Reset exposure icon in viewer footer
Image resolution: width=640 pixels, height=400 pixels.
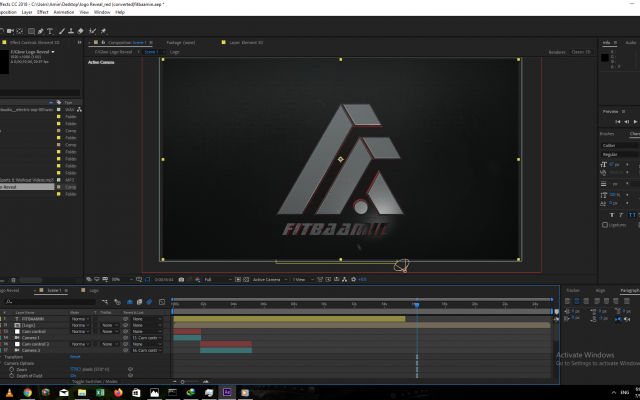point(353,280)
